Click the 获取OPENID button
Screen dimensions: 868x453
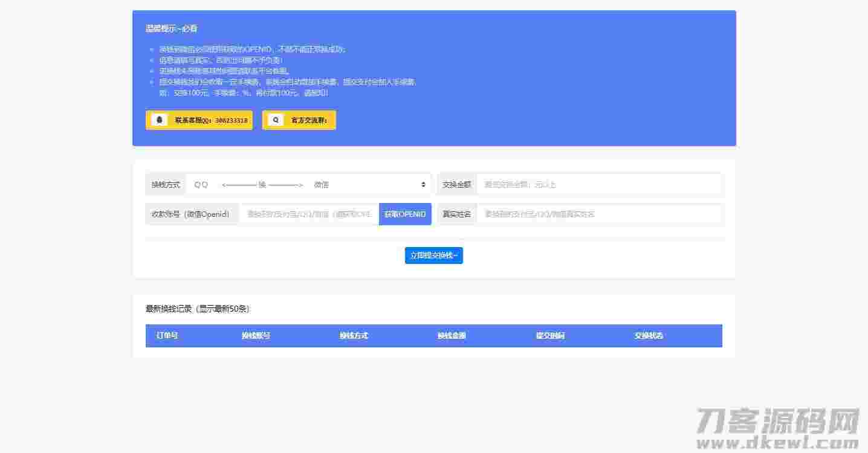tap(405, 214)
